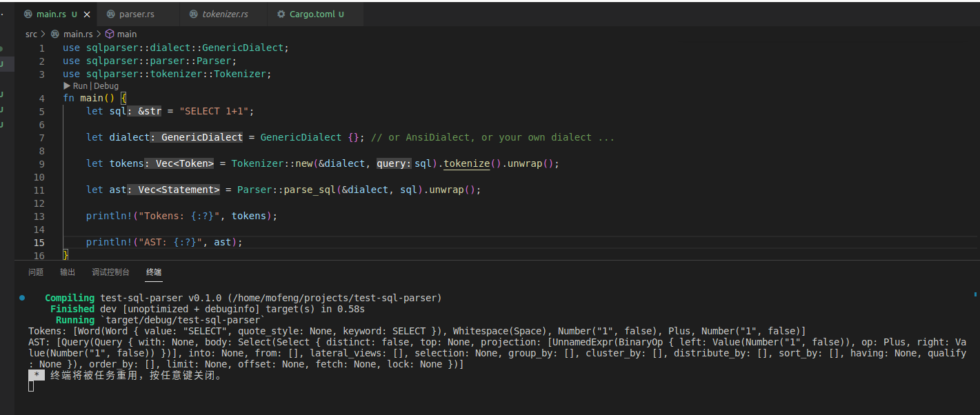
Task: Click the Rust icon on the main.rs tab
Action: [28, 12]
